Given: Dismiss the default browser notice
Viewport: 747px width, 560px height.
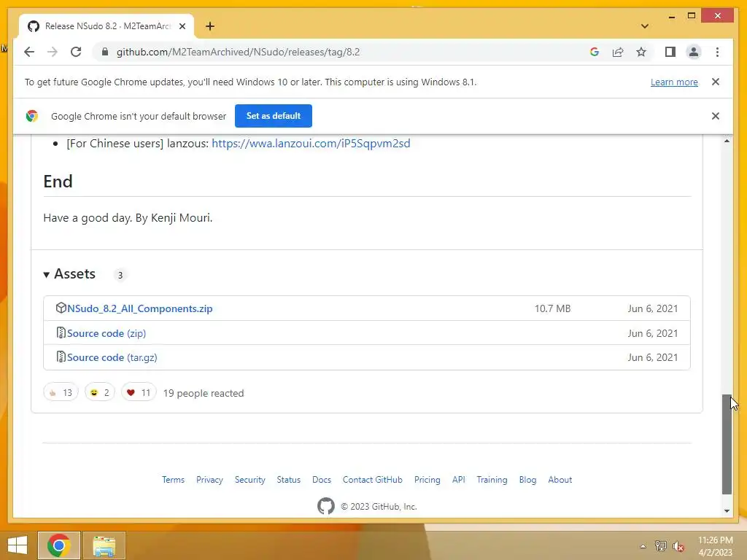Looking at the screenshot, I should click(x=715, y=116).
